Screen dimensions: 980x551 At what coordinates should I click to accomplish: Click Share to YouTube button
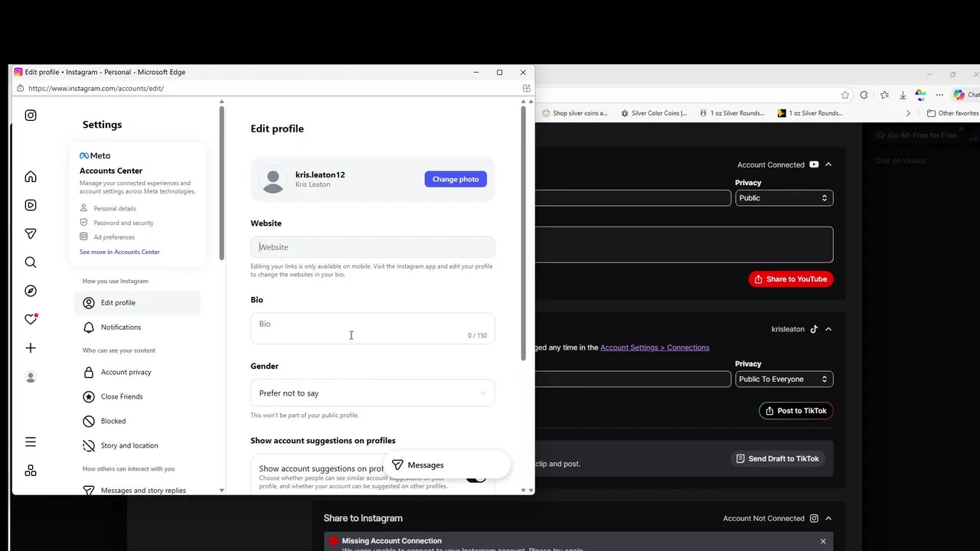[x=791, y=279]
